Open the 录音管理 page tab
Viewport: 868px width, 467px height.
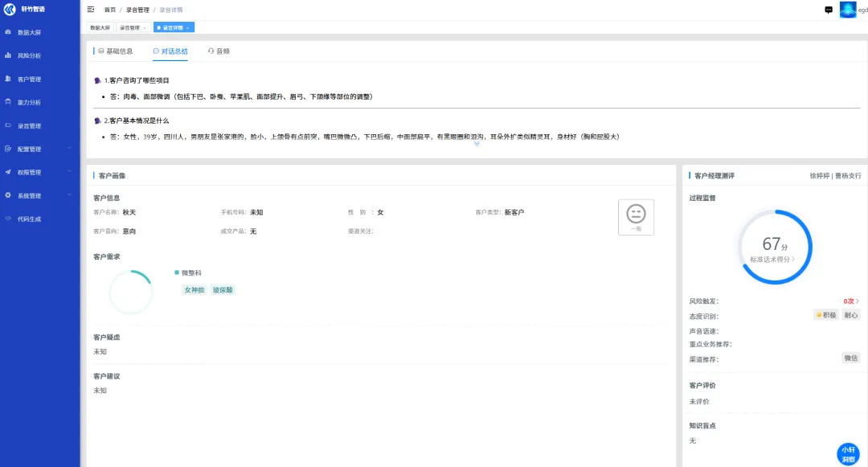[129, 27]
